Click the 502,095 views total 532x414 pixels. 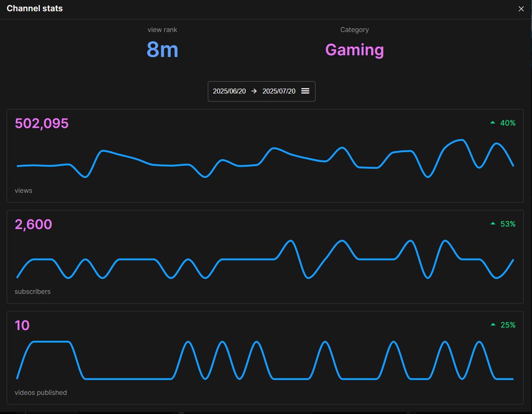pos(42,123)
